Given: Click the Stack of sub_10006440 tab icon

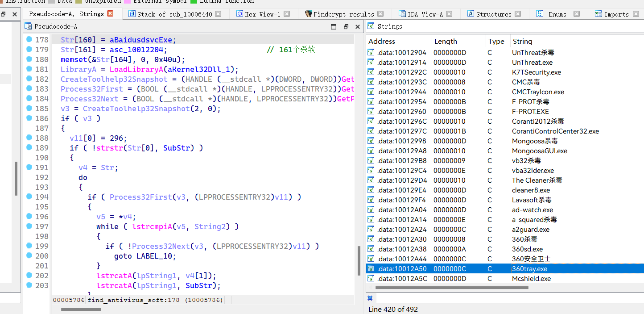Looking at the screenshot, I should [x=132, y=14].
